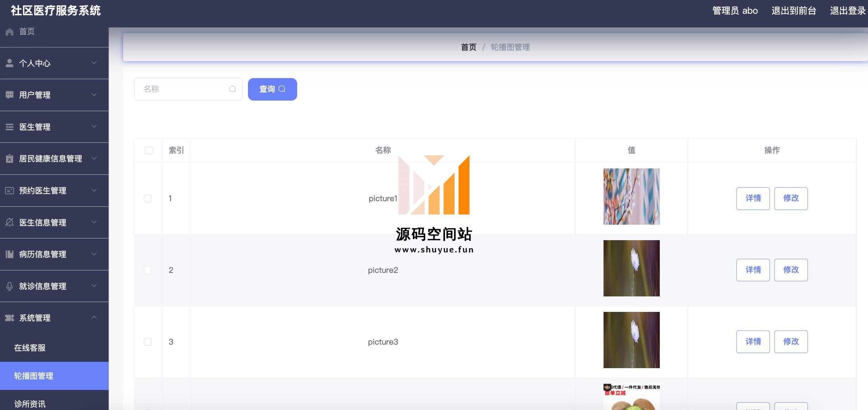Open the 医生管理 sidebar menu
Image resolution: width=868 pixels, height=410 pixels.
pyautogui.click(x=54, y=127)
